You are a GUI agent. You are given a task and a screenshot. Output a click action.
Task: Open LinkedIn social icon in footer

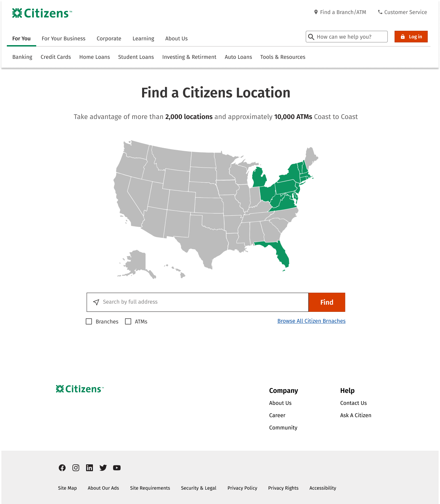90,468
